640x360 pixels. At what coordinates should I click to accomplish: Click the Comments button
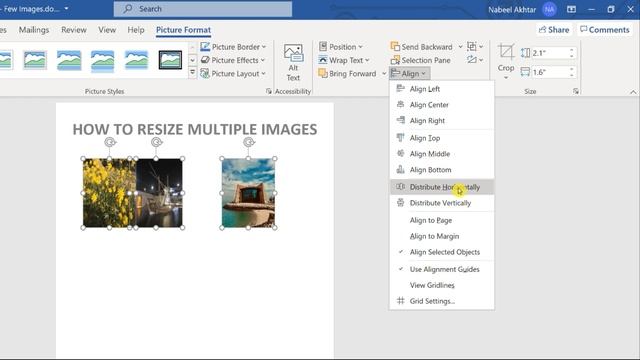coord(604,30)
